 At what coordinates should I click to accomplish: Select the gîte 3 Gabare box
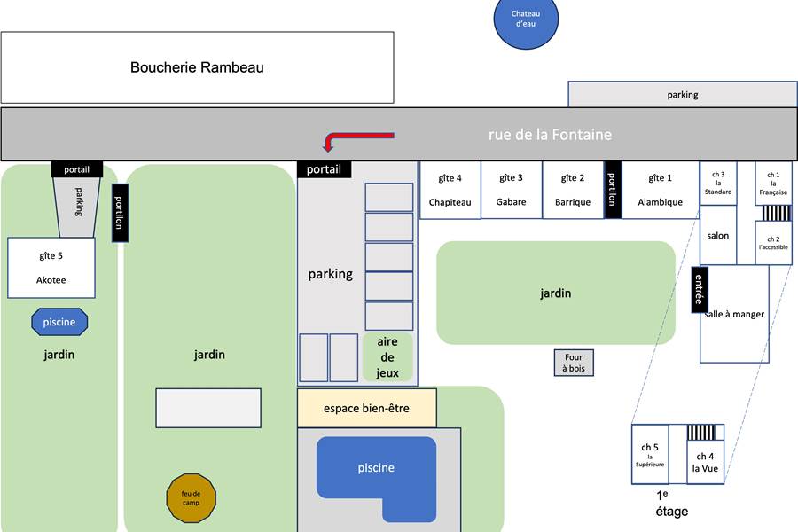512,190
